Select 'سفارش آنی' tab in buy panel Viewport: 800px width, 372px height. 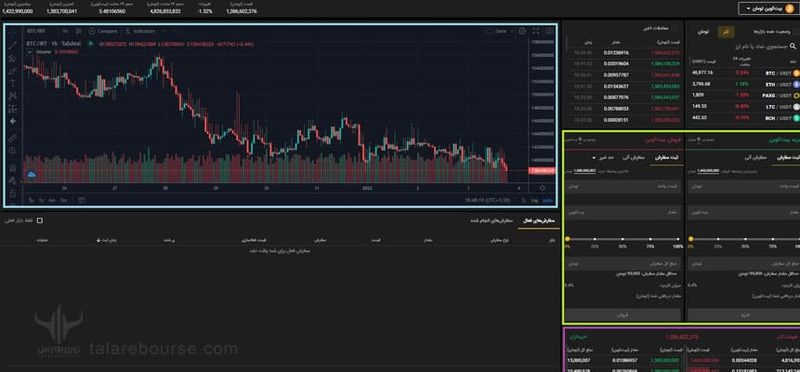pos(756,158)
